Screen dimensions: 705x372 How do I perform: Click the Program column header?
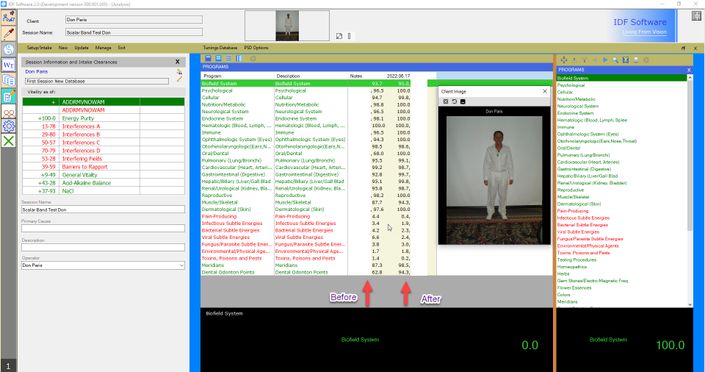click(x=212, y=76)
